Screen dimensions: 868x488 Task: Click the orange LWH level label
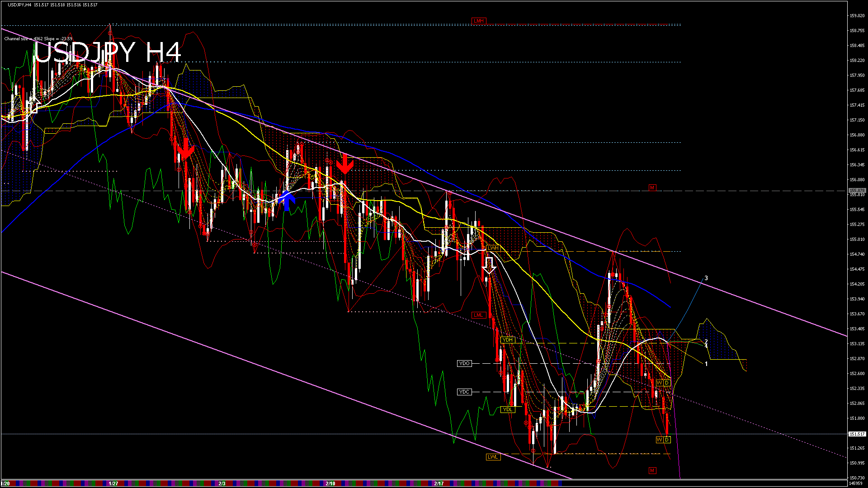click(x=493, y=248)
